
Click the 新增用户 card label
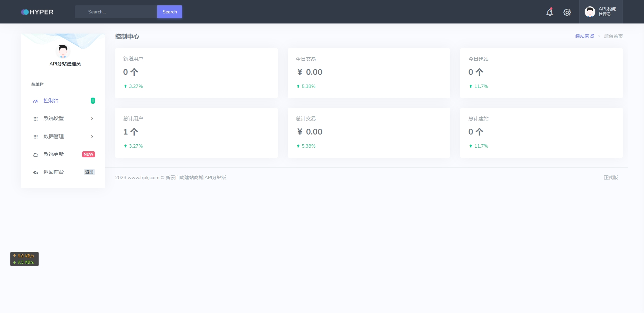tap(133, 59)
